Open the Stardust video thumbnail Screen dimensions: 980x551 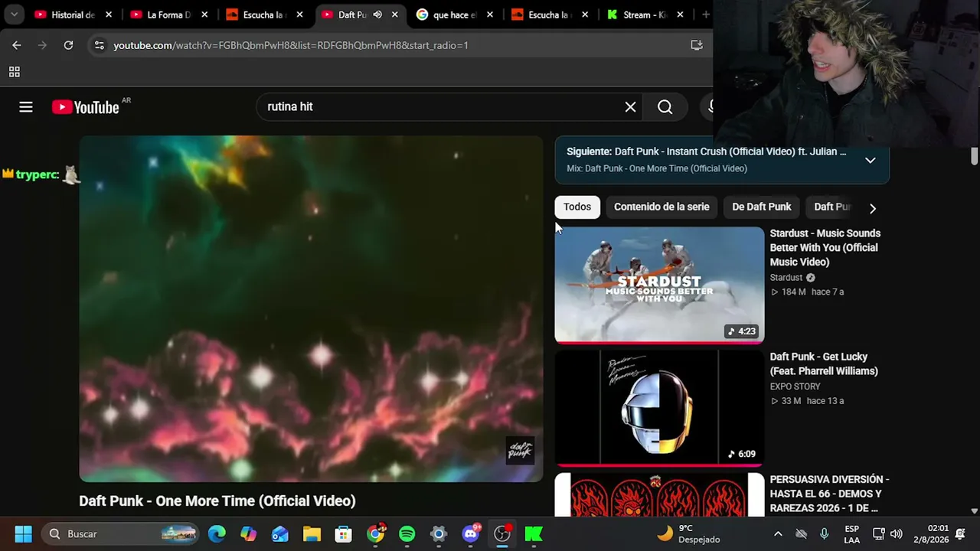click(659, 285)
